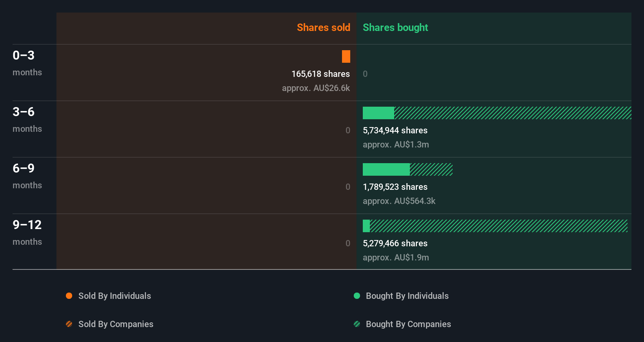Click the approx. AU$1.9m value
Image resolution: width=644 pixels, height=342 pixels.
click(x=396, y=257)
